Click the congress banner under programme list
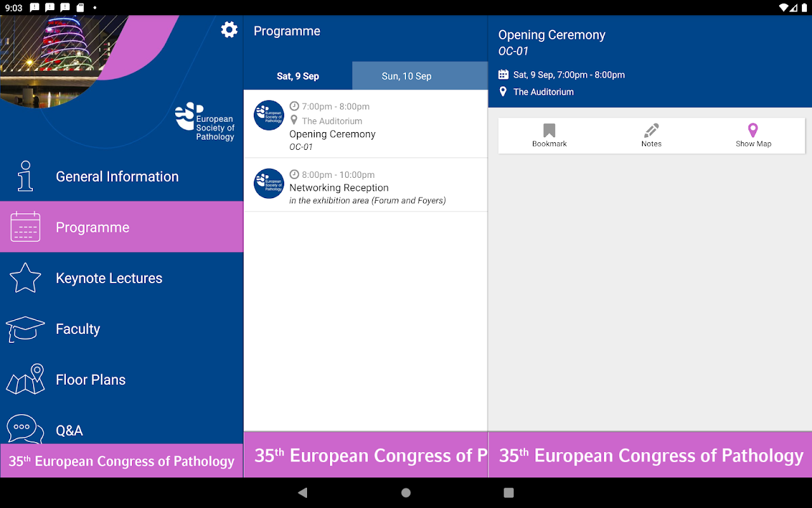The image size is (812, 508). coord(366,455)
